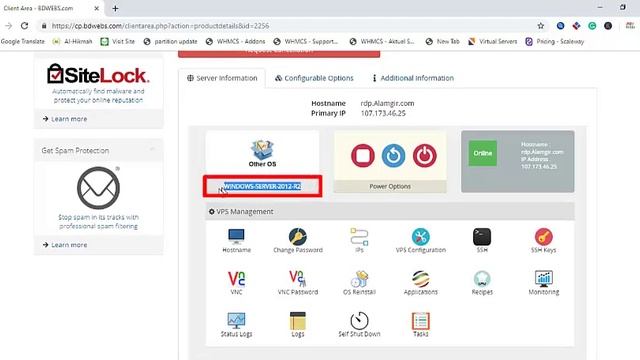The width and height of the screenshot is (640, 360).
Task: Stop the VPS with red stop button
Action: 362,156
